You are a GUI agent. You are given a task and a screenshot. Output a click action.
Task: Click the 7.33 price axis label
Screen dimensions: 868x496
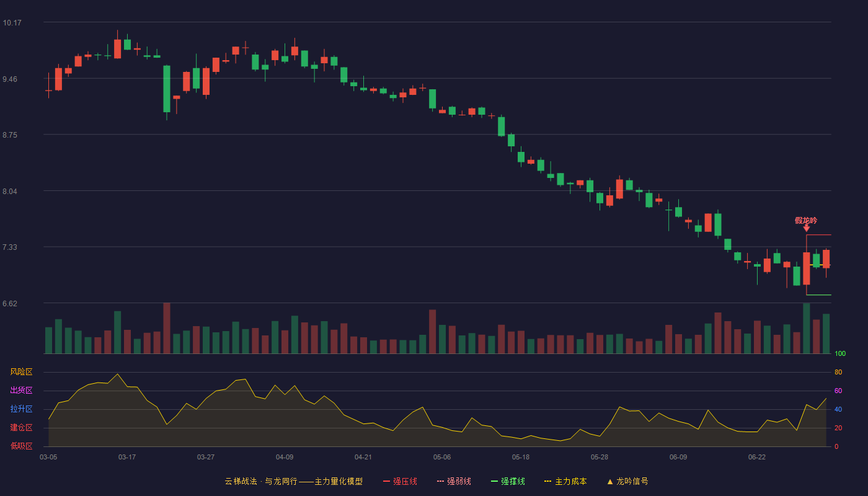[11, 247]
